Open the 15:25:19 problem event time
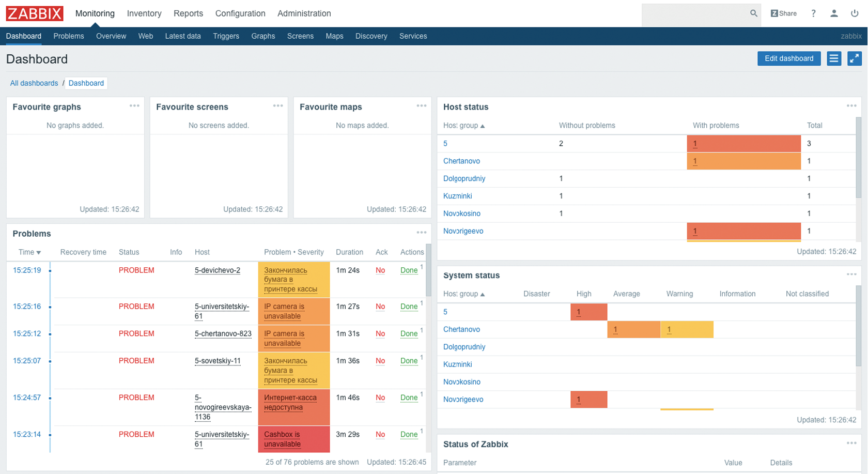This screenshot has width=868, height=474. (27, 270)
